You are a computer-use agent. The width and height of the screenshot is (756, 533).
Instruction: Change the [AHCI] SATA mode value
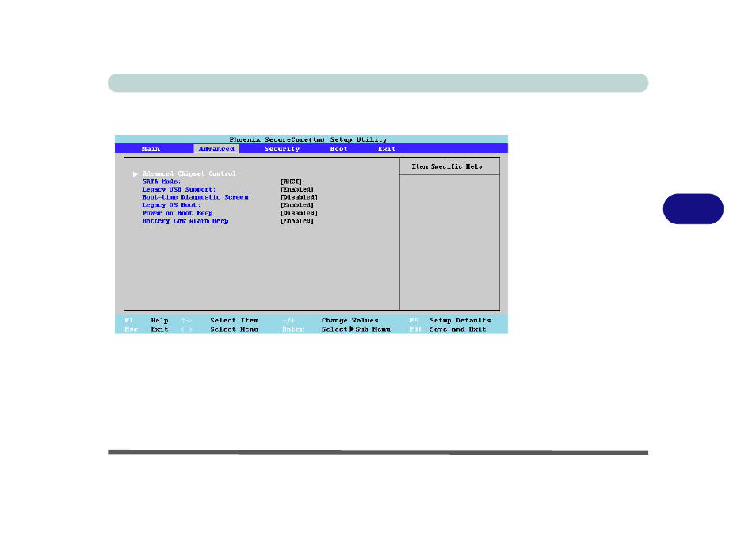pos(291,181)
